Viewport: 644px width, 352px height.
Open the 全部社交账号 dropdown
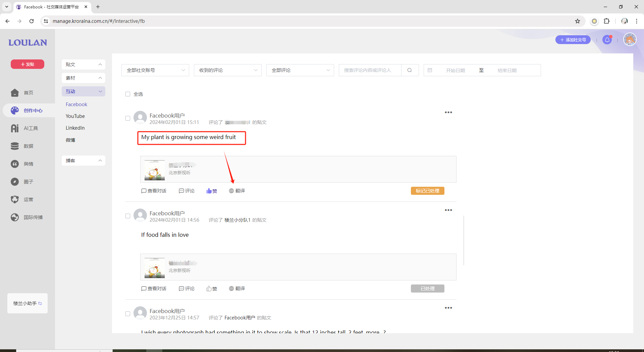(x=155, y=70)
